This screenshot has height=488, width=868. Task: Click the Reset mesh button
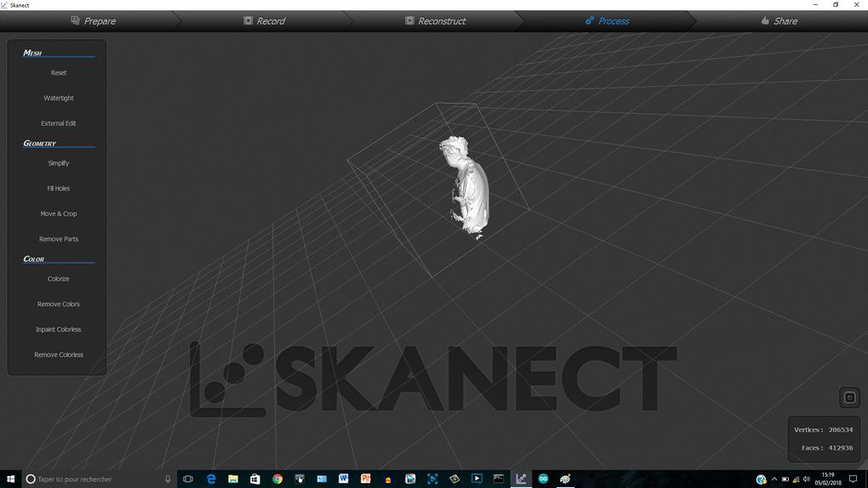tap(59, 73)
